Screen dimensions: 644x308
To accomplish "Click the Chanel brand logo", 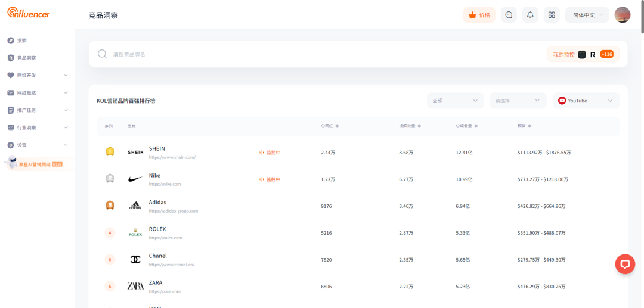I will (135, 260).
